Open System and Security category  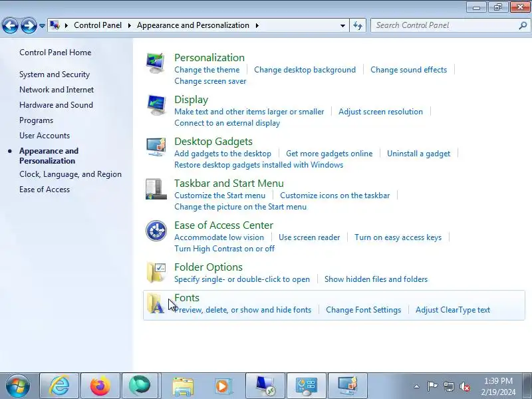[x=55, y=74]
